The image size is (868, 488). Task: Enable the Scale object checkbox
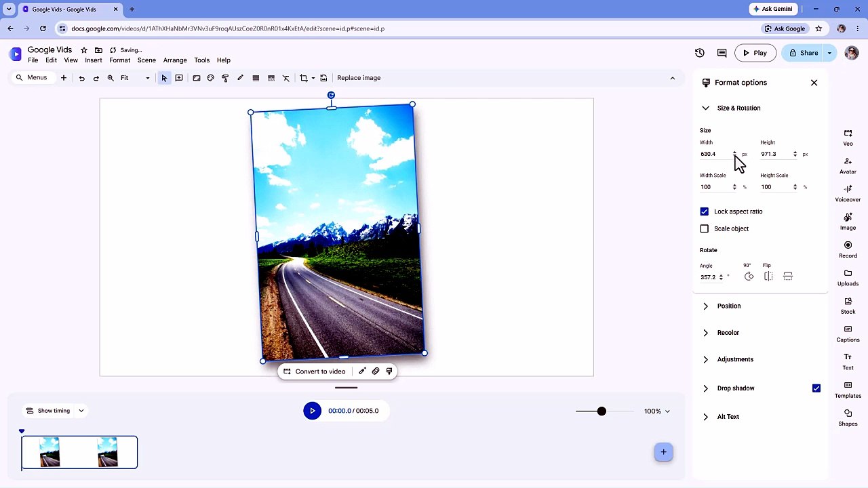pyautogui.click(x=705, y=229)
